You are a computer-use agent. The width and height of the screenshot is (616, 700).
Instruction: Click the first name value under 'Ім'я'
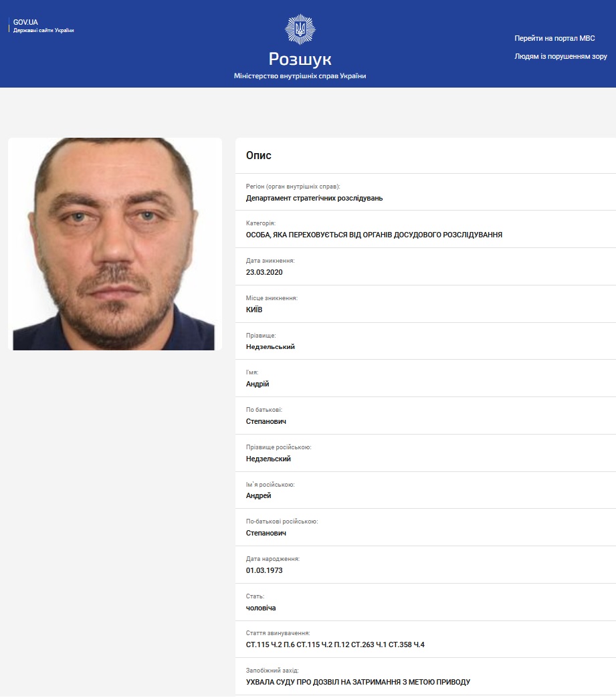tap(258, 384)
